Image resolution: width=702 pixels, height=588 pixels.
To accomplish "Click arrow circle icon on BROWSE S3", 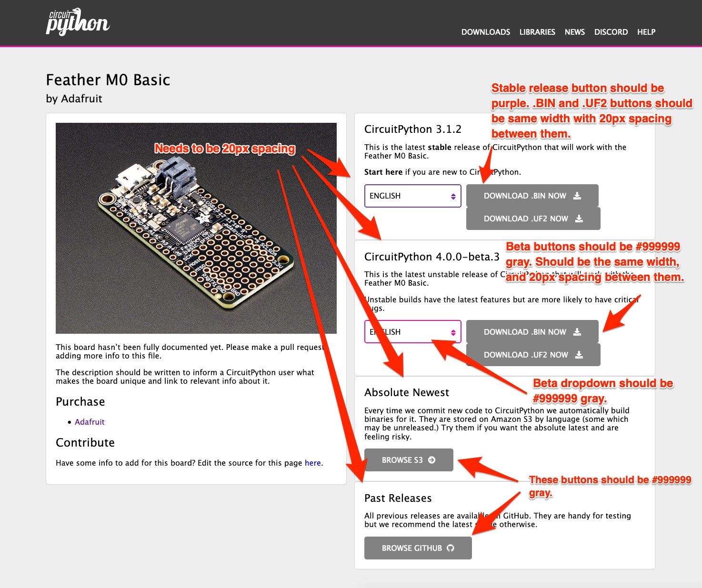I will 432,460.
